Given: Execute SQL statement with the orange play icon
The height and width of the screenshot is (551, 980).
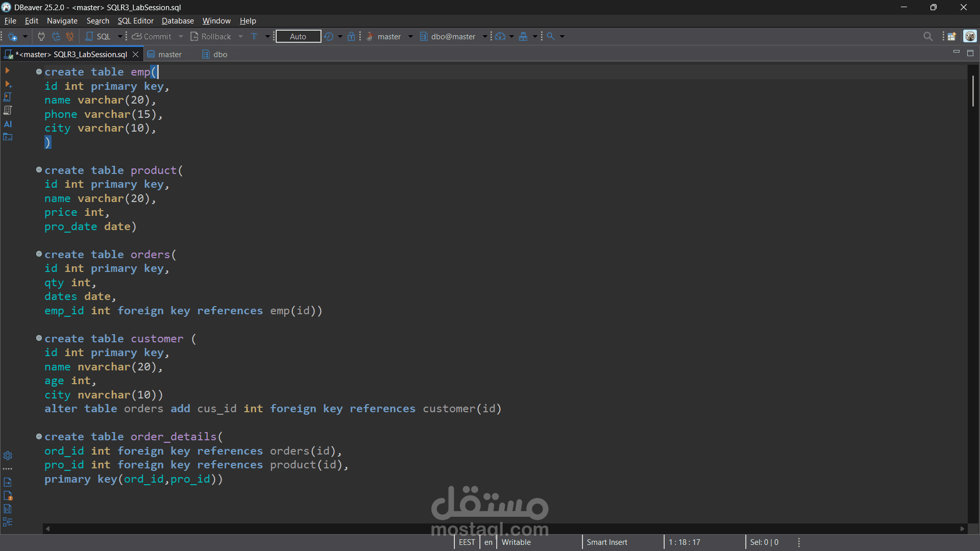Looking at the screenshot, I should coord(8,70).
